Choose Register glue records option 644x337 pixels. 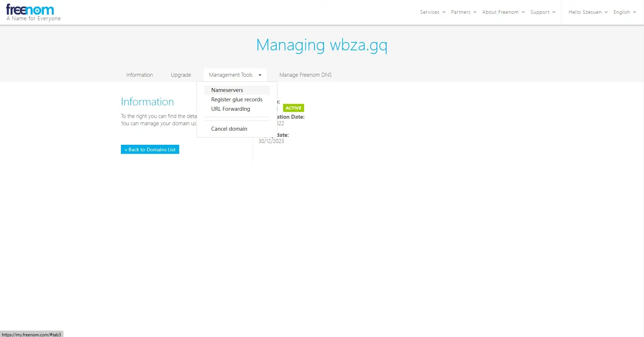click(x=237, y=100)
